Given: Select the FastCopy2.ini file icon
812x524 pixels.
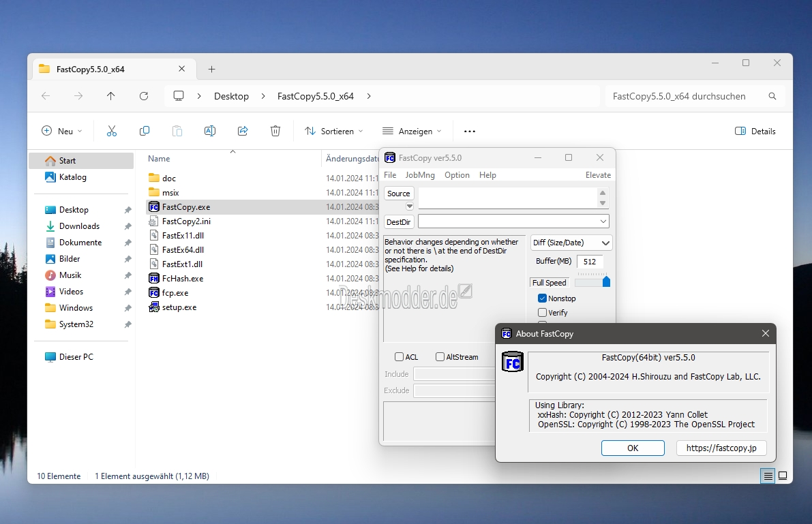Looking at the screenshot, I should [154, 221].
